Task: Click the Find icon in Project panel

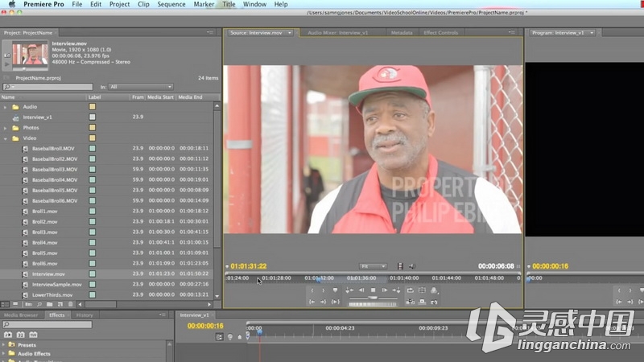Action: [39, 304]
